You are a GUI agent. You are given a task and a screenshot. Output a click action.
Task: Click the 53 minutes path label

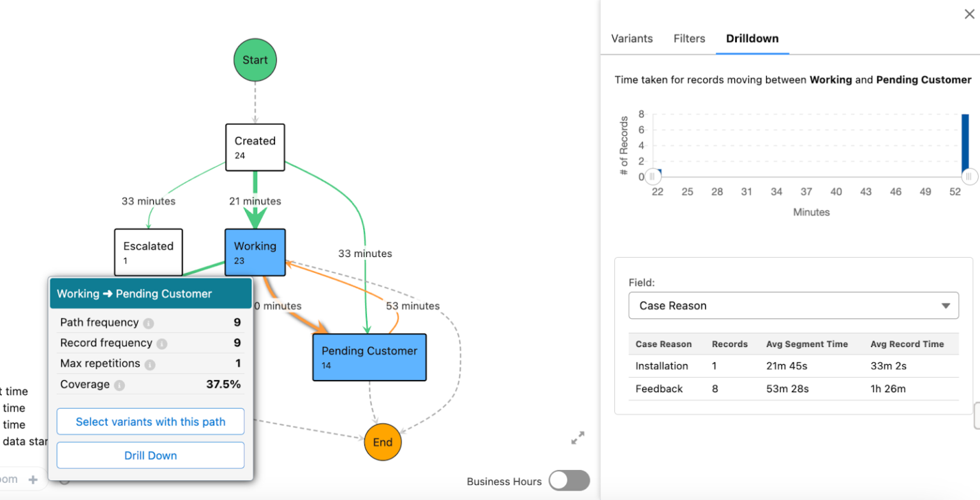pos(413,306)
